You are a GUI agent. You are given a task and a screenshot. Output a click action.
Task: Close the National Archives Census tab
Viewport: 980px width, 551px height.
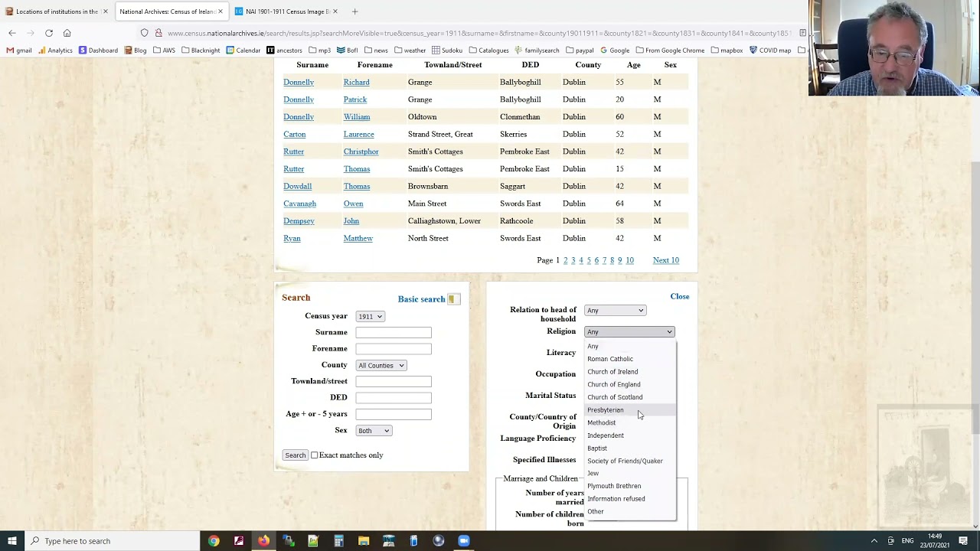pyautogui.click(x=221, y=11)
